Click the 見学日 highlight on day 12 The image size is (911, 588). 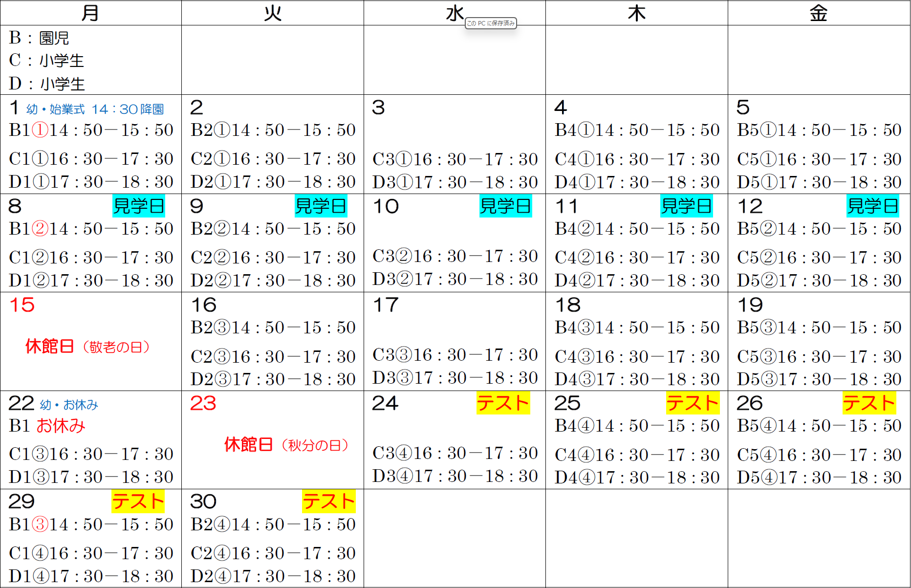(x=872, y=206)
